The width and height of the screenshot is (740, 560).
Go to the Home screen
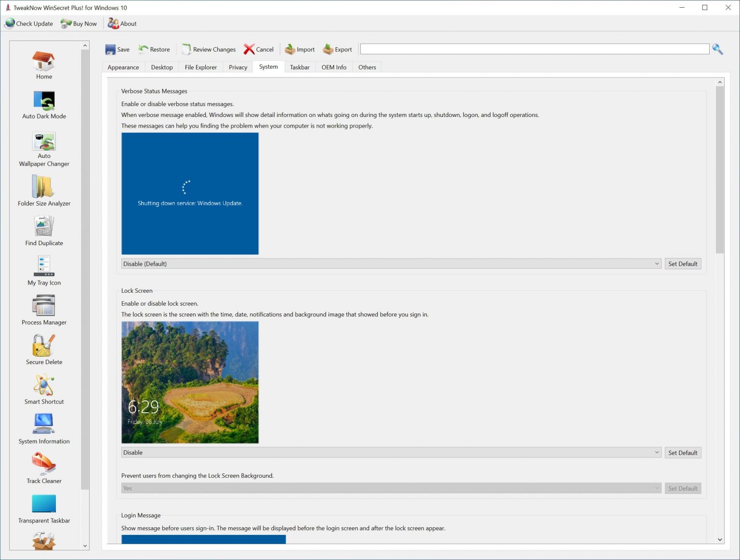43,62
